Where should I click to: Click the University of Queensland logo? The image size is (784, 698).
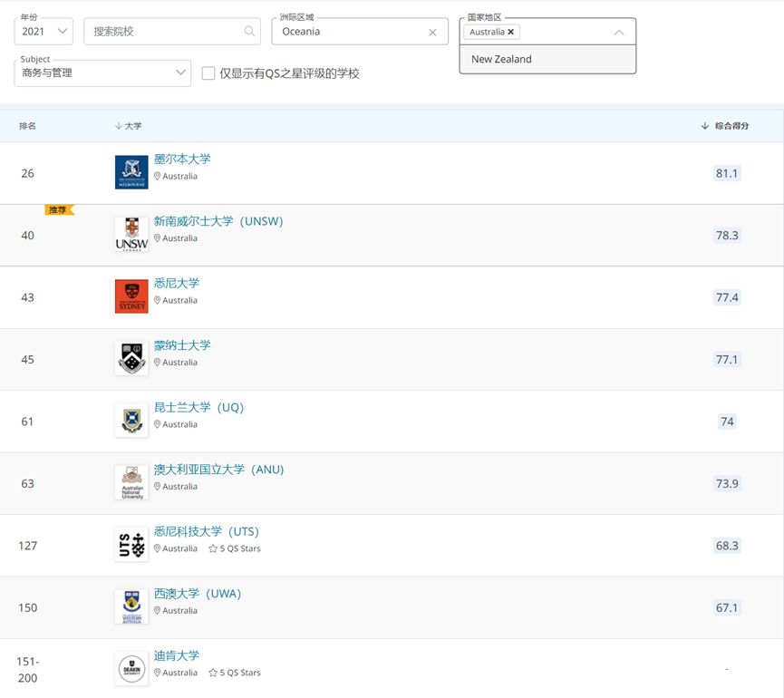[x=131, y=421]
